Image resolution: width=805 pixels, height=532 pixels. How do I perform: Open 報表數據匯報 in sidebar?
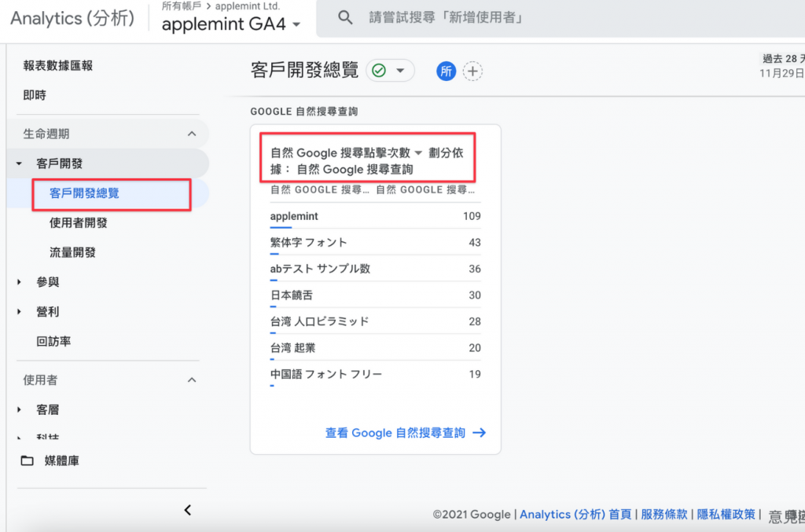pyautogui.click(x=58, y=66)
